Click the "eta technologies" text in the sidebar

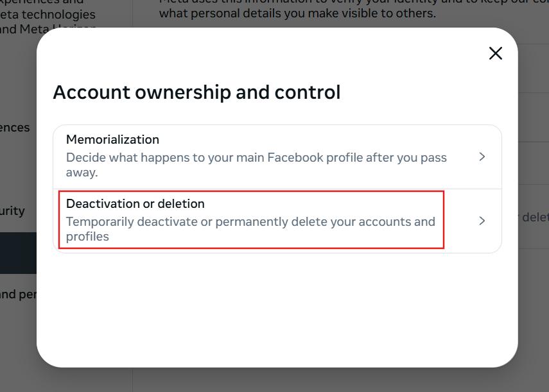point(48,14)
